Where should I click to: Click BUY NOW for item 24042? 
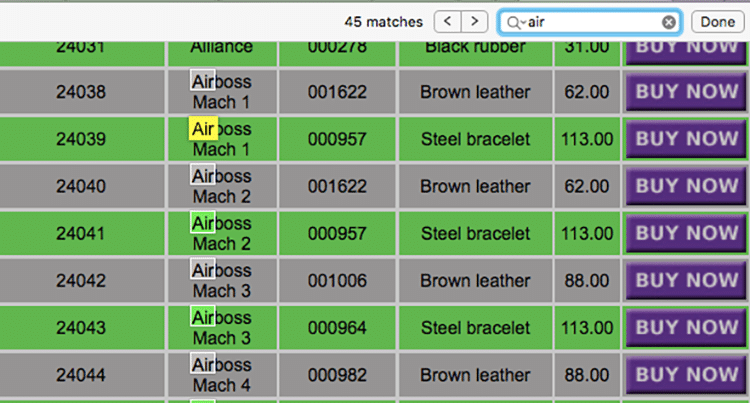(686, 280)
